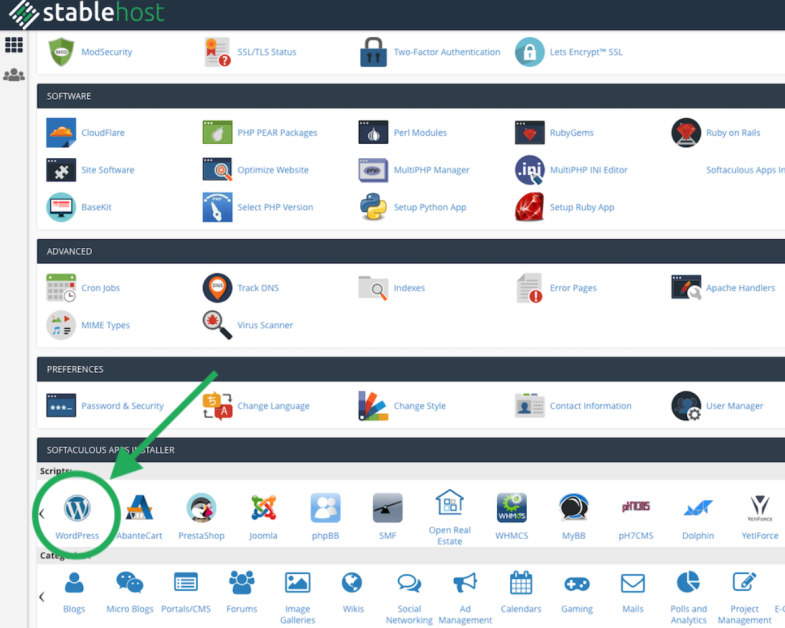Click the Password & Security link

click(122, 406)
